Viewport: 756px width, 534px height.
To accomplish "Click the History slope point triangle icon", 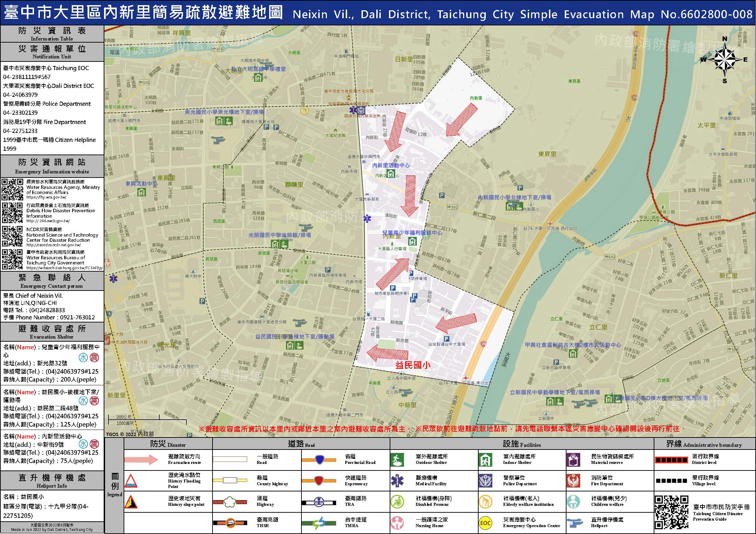I will tap(131, 502).
